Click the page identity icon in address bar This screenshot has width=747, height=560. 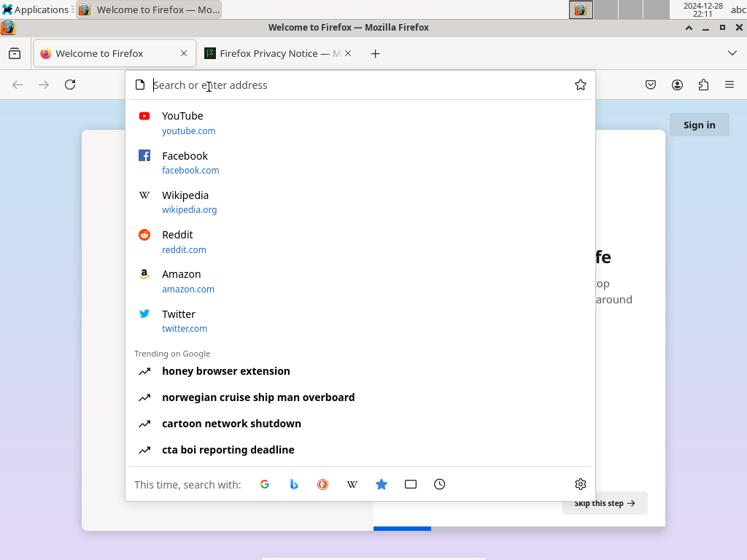140,85
